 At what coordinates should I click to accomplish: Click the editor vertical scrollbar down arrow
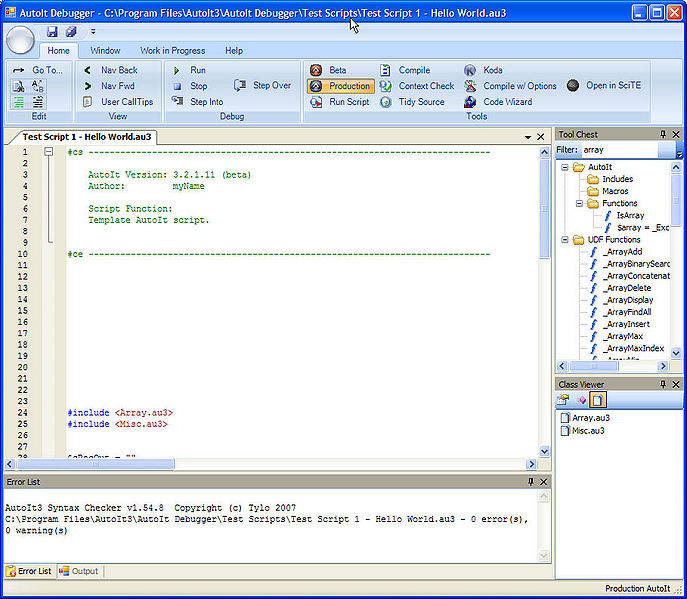coord(544,451)
